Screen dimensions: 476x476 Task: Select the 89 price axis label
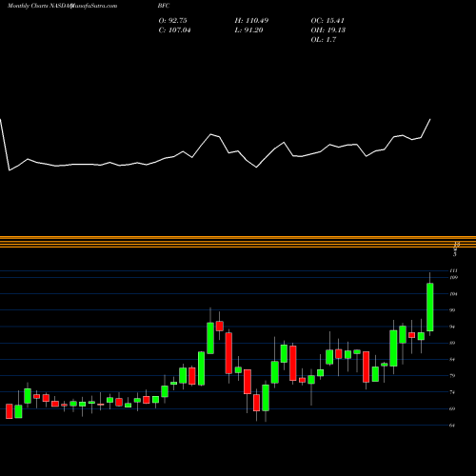[x=452, y=343]
